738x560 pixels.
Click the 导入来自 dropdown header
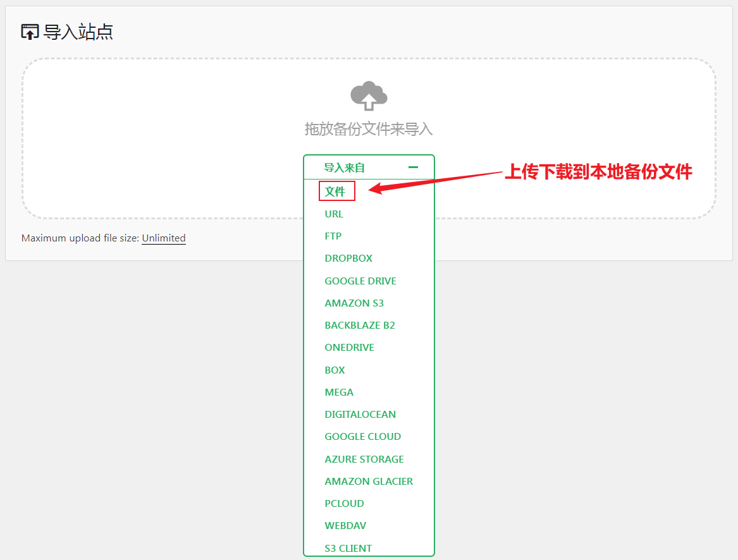(345, 167)
